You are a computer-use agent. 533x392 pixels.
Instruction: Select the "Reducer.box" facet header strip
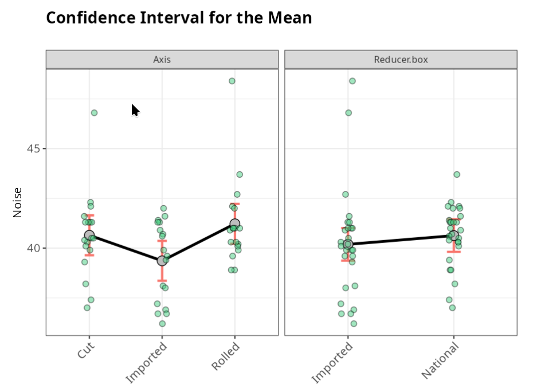401,60
